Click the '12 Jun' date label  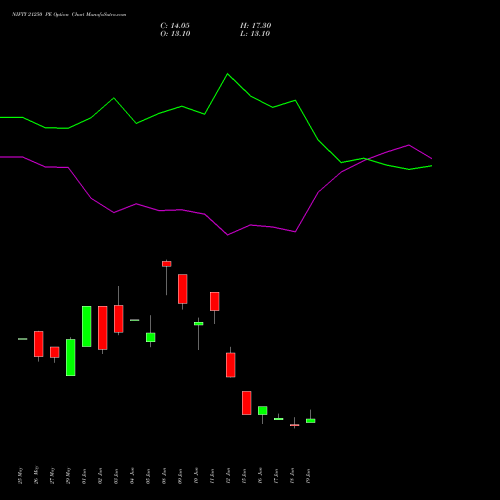click(229, 476)
